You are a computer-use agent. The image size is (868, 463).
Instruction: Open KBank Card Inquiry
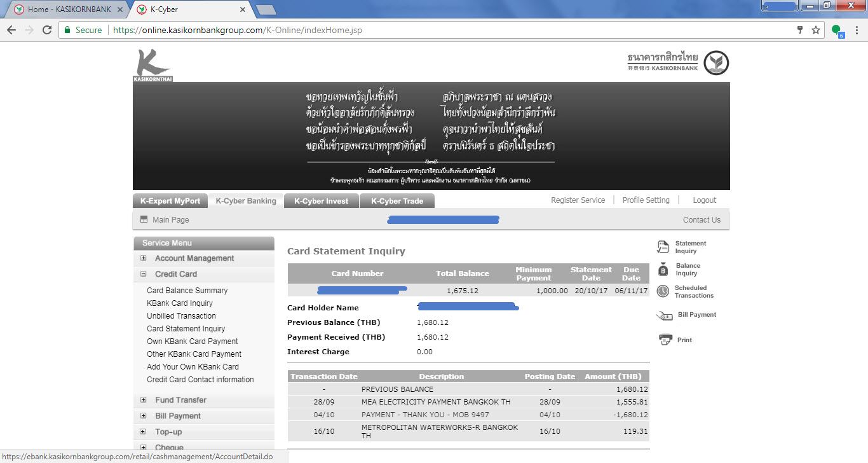180,303
